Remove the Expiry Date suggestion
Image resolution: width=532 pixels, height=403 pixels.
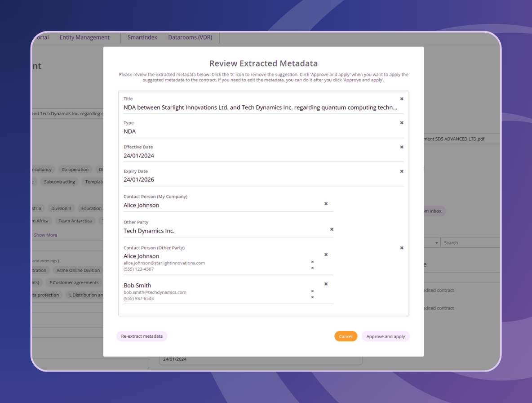402,171
